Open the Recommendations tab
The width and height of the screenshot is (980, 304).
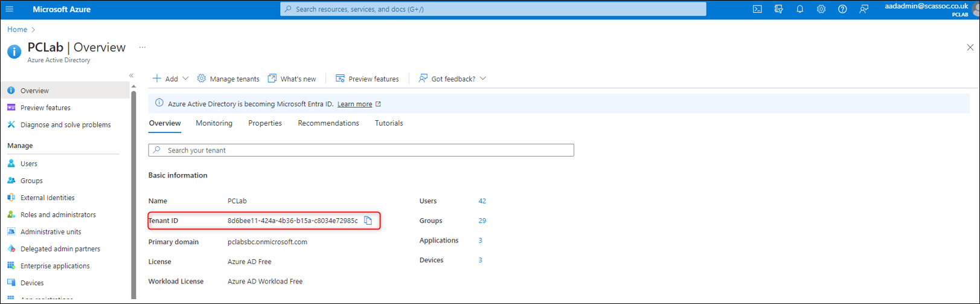pyautogui.click(x=328, y=123)
